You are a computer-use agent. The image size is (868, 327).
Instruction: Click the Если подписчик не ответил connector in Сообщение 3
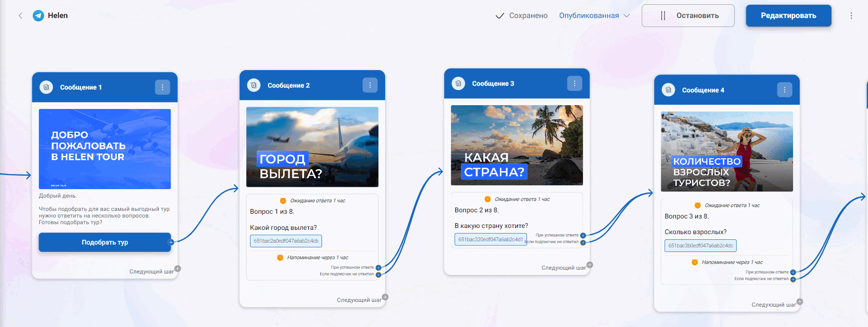click(x=583, y=242)
